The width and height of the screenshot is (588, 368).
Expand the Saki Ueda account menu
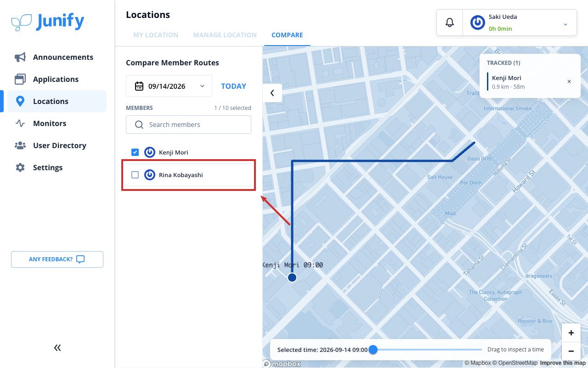(x=565, y=24)
